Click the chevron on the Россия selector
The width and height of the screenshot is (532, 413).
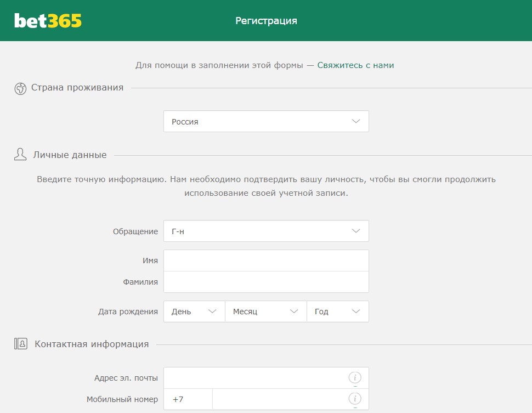pyautogui.click(x=355, y=121)
